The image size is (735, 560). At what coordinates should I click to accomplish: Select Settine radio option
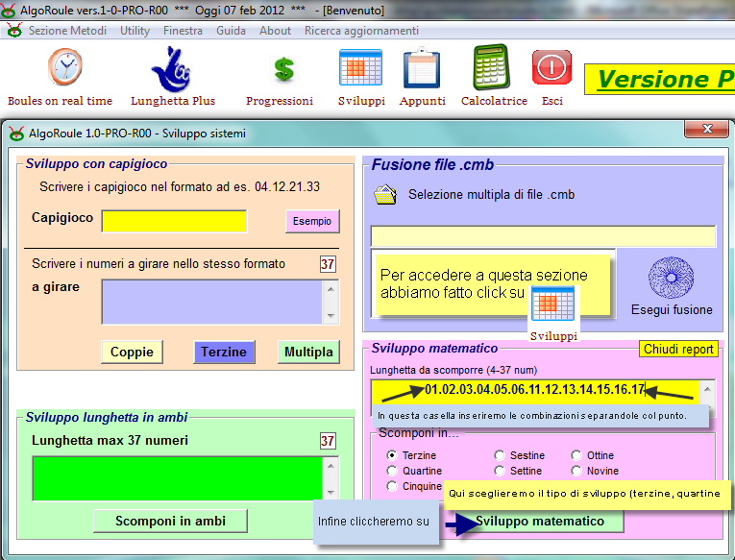click(500, 471)
